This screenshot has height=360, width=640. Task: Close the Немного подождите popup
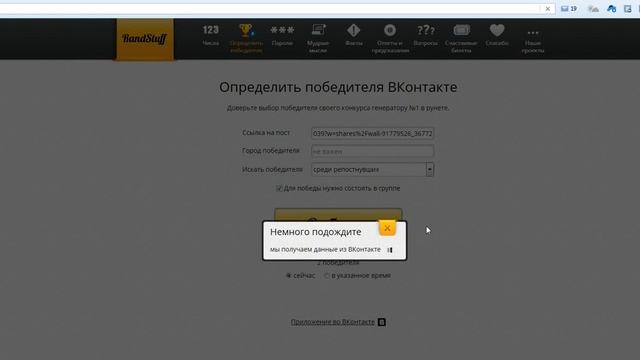tap(387, 228)
